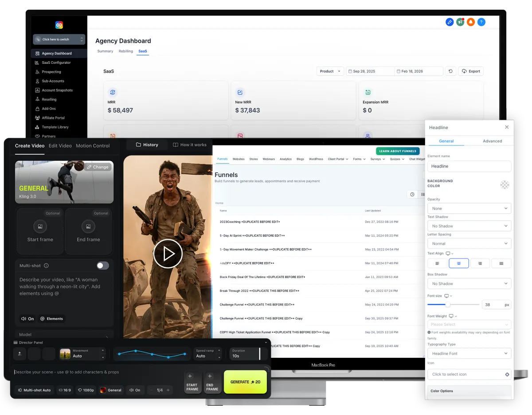Open the Product dropdown
The width and height of the screenshot is (532, 415).
(330, 71)
